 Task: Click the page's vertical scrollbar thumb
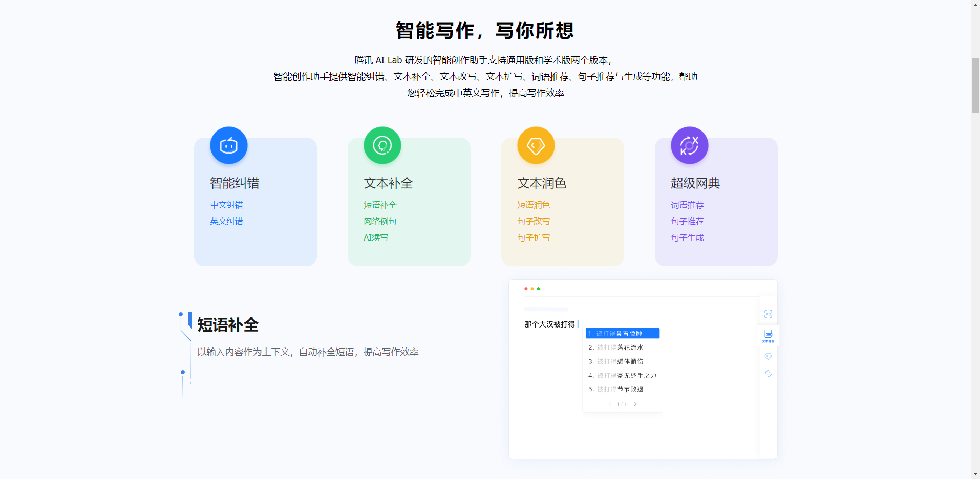975,85
